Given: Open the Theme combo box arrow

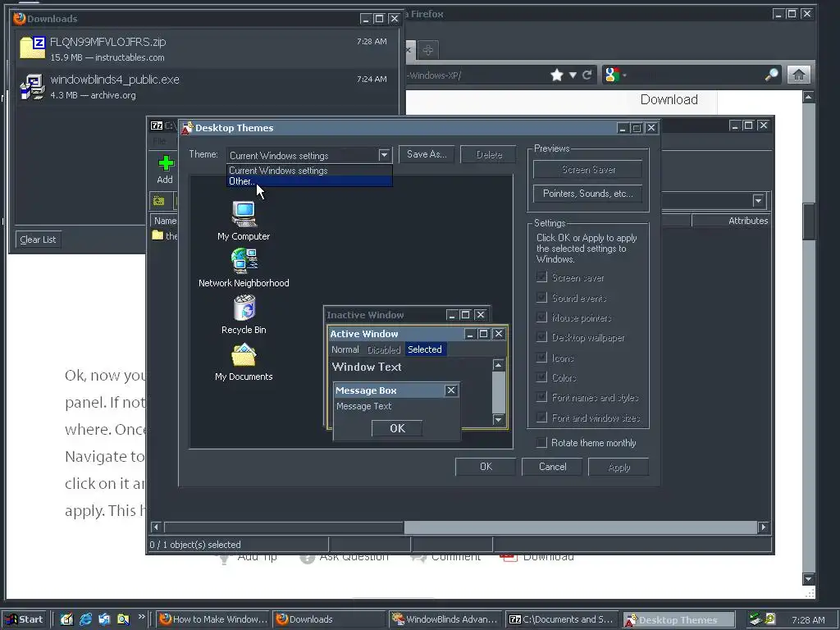Looking at the screenshot, I should (384, 155).
